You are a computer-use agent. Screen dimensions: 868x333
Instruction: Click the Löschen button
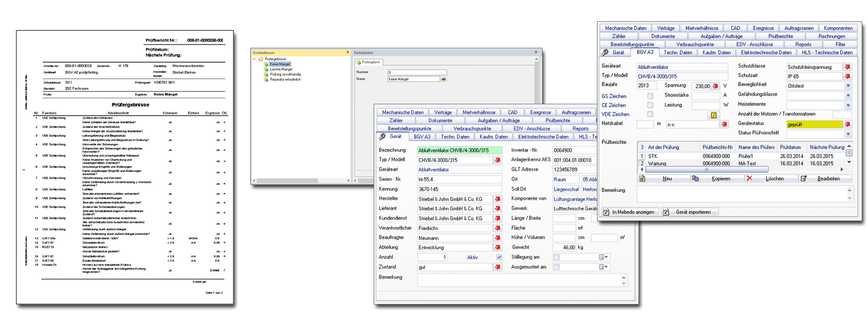click(x=771, y=179)
